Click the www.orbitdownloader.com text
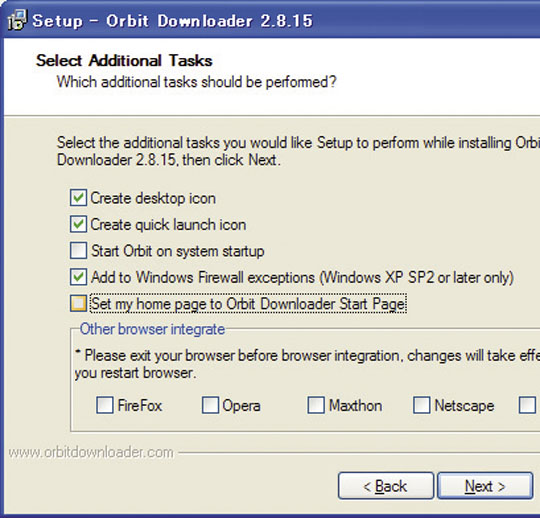540x518 pixels. coord(91,452)
